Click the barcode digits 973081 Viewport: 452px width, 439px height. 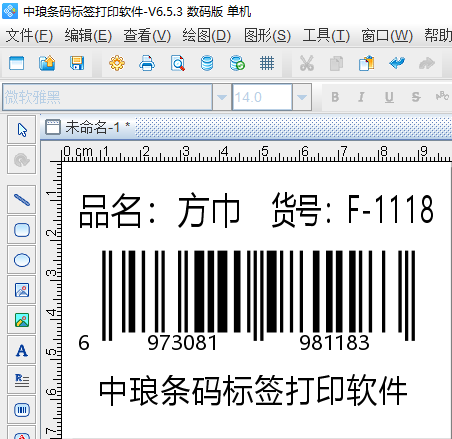(182, 343)
